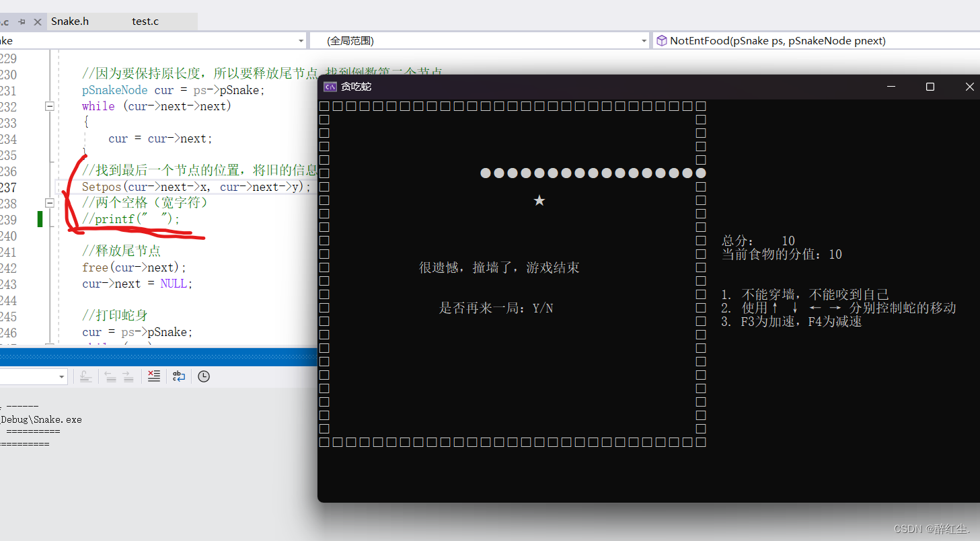Click the 'cur = cur->next;' code line
Image resolution: width=980 pixels, height=541 pixels.
pos(161,138)
